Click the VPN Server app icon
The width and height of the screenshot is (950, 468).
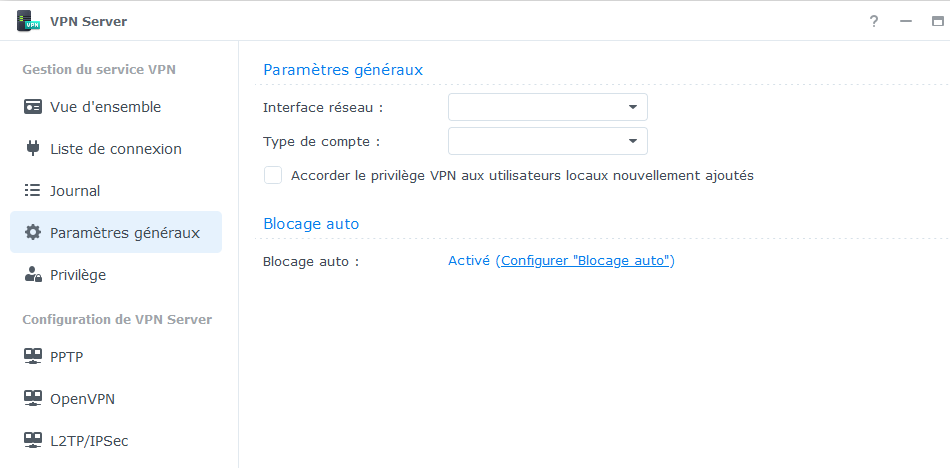click(x=27, y=21)
